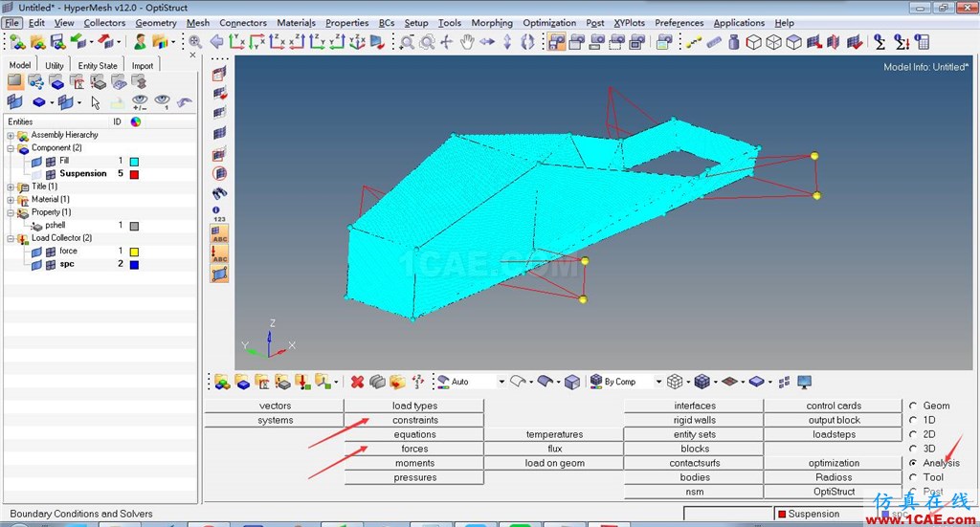Click the red color swatch of Suspension
The image size is (980, 527).
134,174
